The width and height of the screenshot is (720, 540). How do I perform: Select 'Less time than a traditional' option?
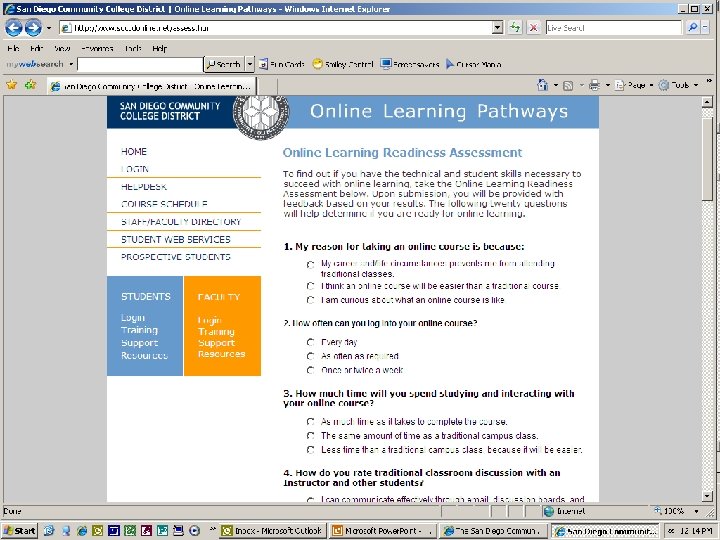(x=311, y=450)
